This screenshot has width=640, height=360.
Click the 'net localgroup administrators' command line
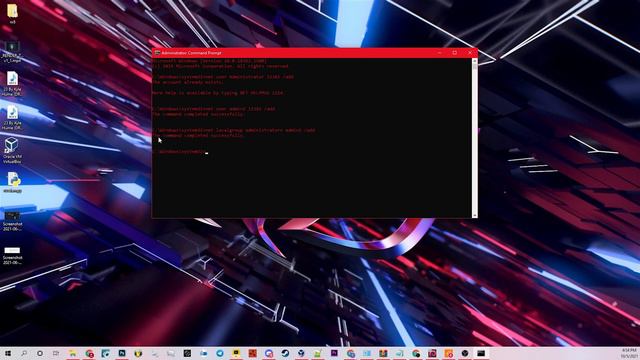[x=234, y=130]
